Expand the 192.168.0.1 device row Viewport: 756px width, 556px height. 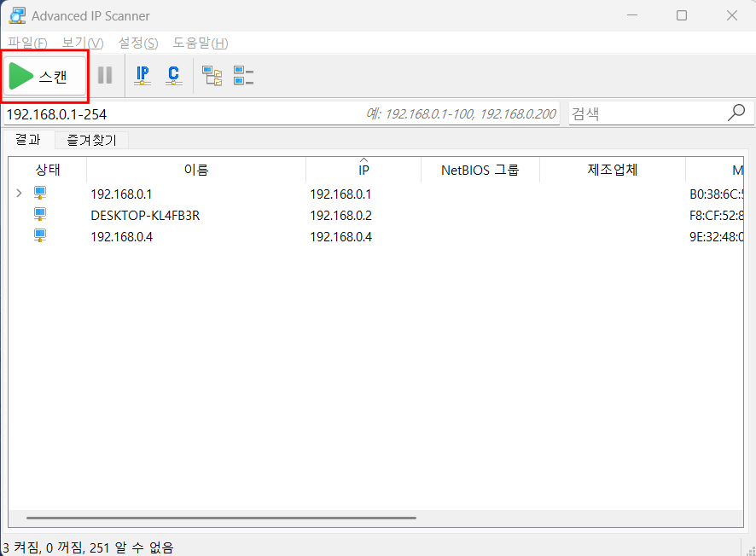tap(19, 194)
